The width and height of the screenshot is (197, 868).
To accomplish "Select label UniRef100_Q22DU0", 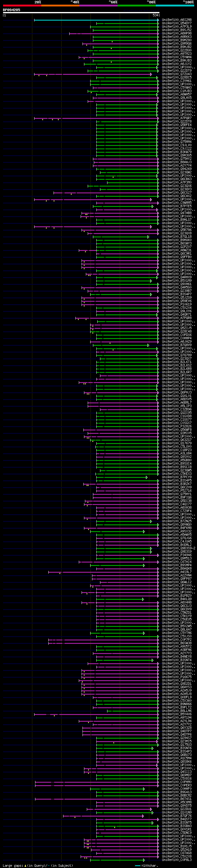I will click(177, 50).
